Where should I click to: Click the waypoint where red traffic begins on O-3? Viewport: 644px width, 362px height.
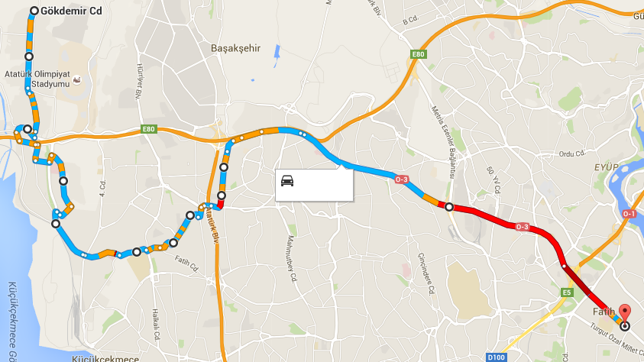(449, 207)
